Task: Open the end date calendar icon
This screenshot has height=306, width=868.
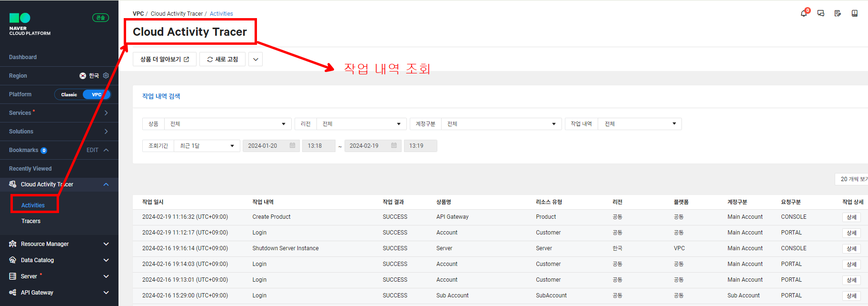Action: [394, 146]
